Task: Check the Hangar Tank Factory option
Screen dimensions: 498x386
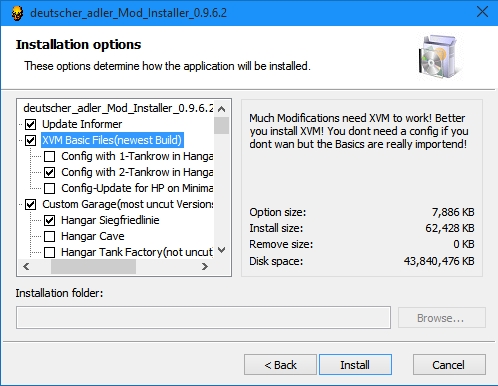Action: [50, 252]
